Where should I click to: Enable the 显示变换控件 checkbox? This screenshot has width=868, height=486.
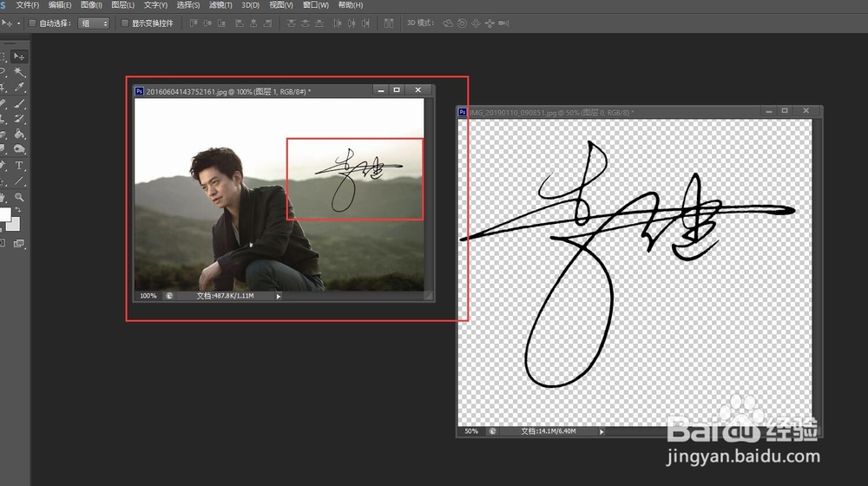pos(124,23)
